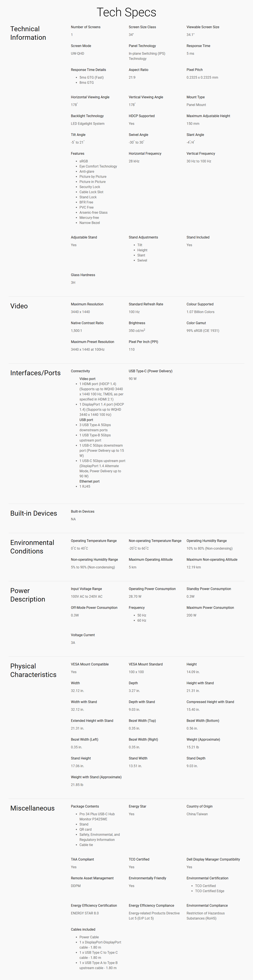
Task: Select the Power Cable item under Cables included
Action: (x=89, y=937)
